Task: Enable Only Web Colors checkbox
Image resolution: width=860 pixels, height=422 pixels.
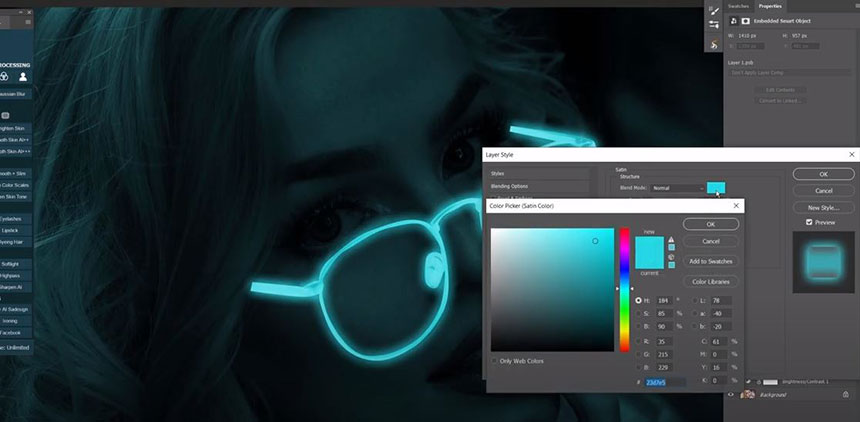Action: 494,360
